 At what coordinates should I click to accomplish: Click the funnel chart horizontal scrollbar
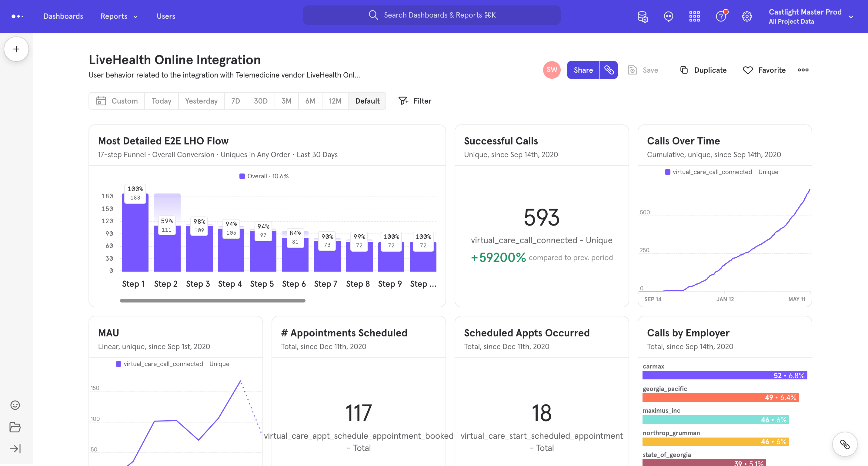[x=213, y=301]
